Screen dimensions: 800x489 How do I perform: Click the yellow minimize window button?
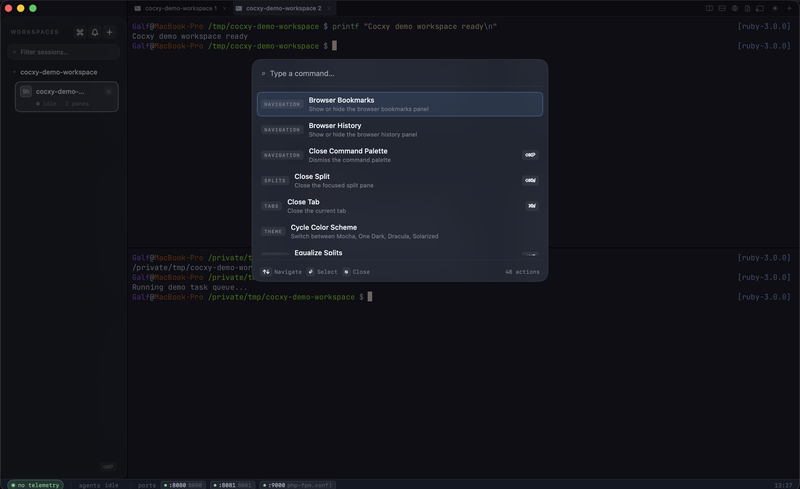click(x=20, y=8)
